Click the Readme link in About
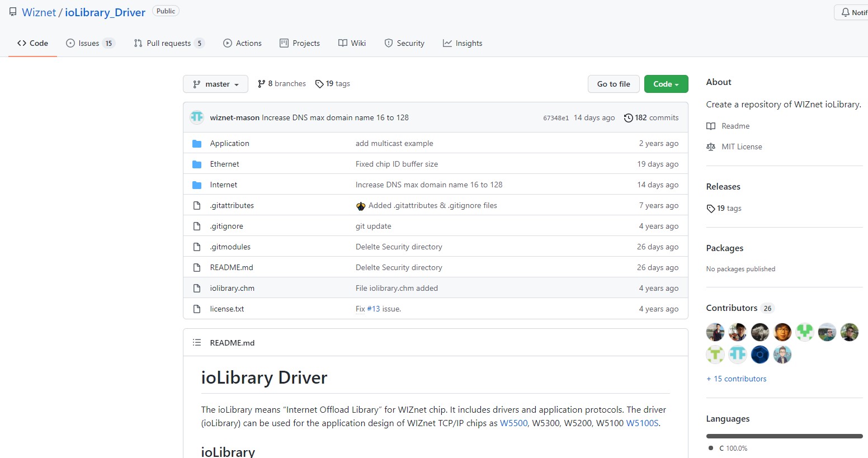 pyautogui.click(x=728, y=126)
